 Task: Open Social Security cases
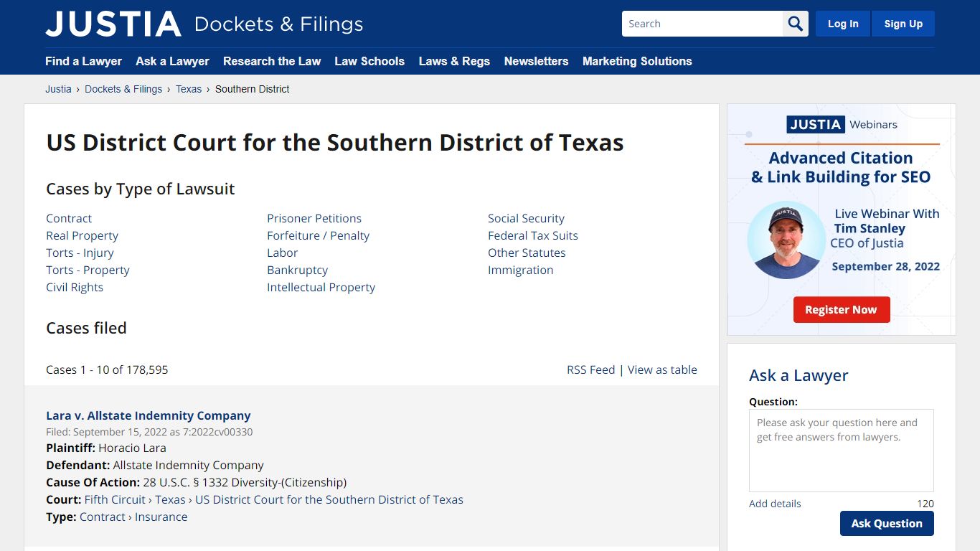[x=526, y=218]
